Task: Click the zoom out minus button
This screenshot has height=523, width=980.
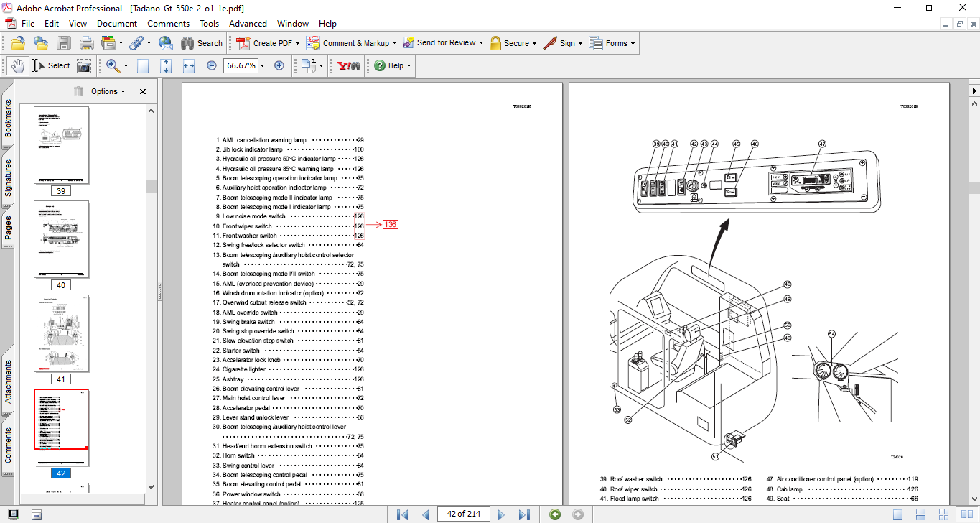Action: 212,65
